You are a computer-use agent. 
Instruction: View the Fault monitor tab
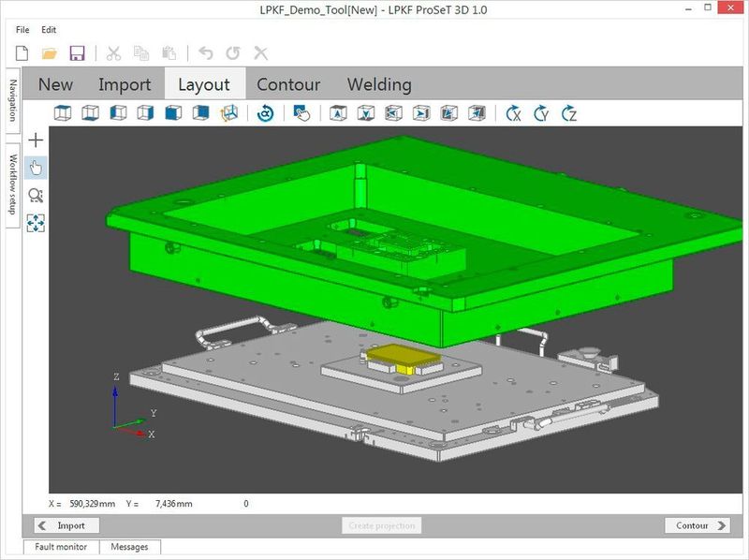[61, 548]
